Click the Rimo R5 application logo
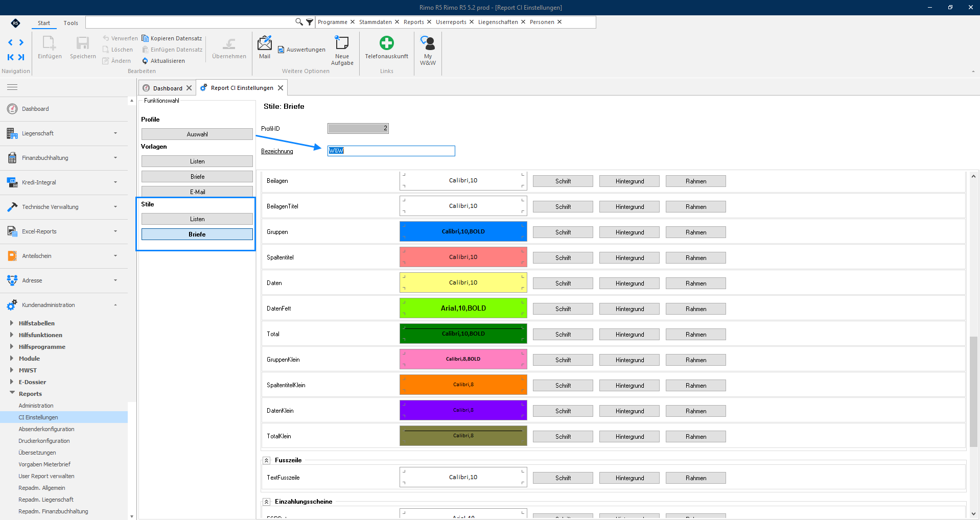Image resolution: width=980 pixels, height=520 pixels. [15, 23]
